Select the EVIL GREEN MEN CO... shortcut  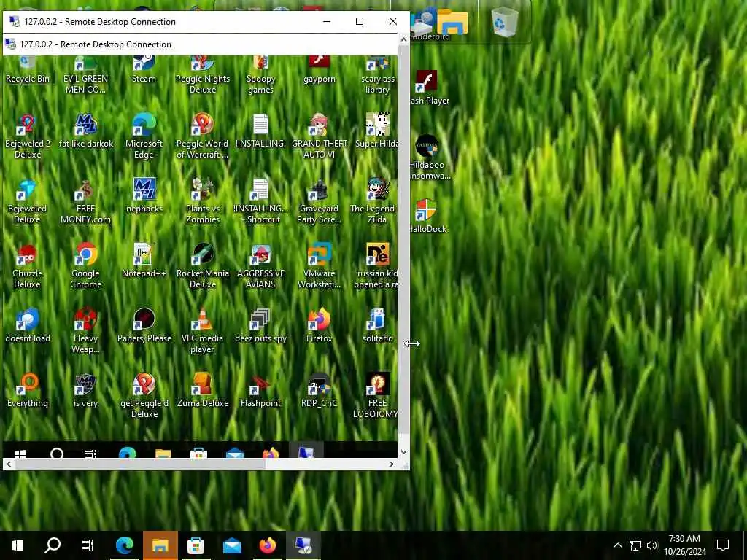pos(86,75)
